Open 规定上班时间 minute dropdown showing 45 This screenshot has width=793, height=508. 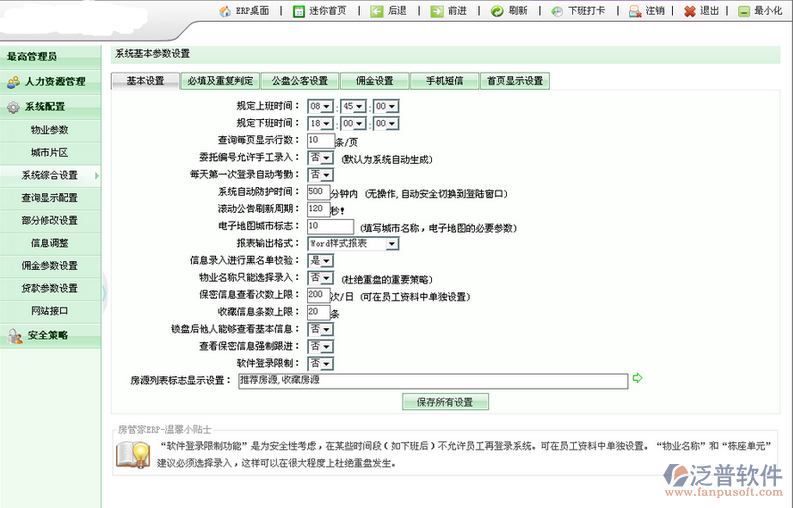[353, 106]
